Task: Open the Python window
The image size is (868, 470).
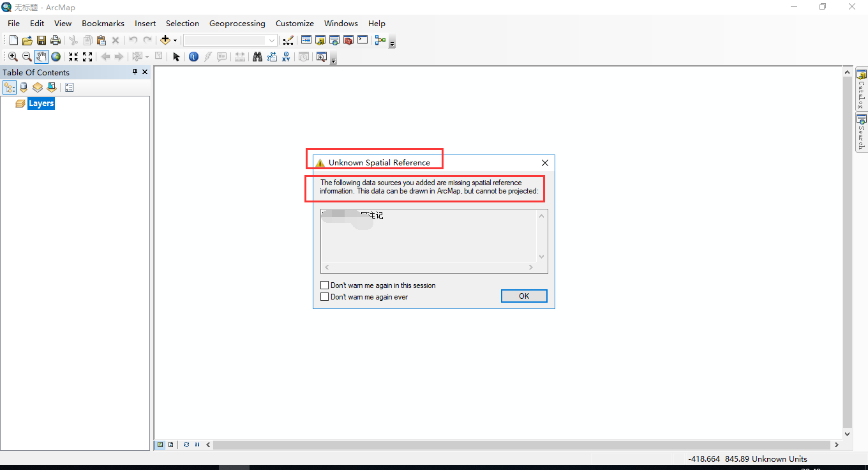Action: tap(363, 40)
